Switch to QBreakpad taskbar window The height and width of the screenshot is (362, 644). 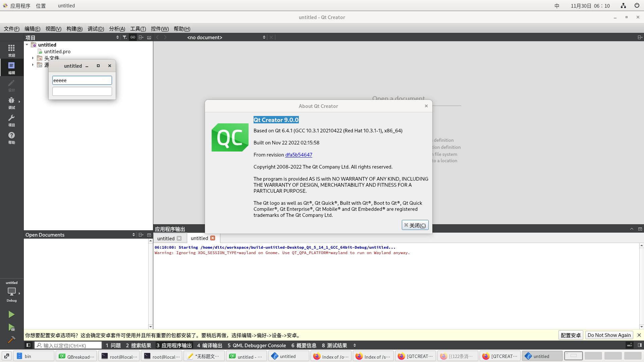click(x=77, y=356)
